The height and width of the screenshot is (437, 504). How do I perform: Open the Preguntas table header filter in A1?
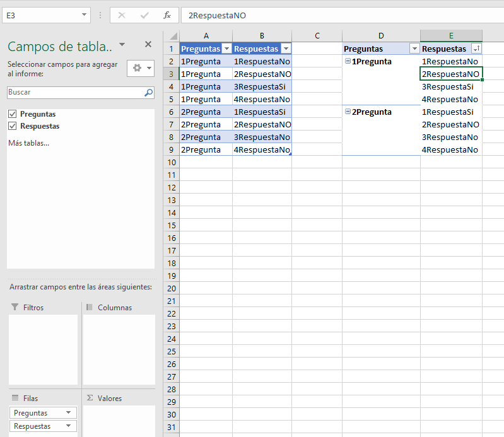[x=227, y=49]
